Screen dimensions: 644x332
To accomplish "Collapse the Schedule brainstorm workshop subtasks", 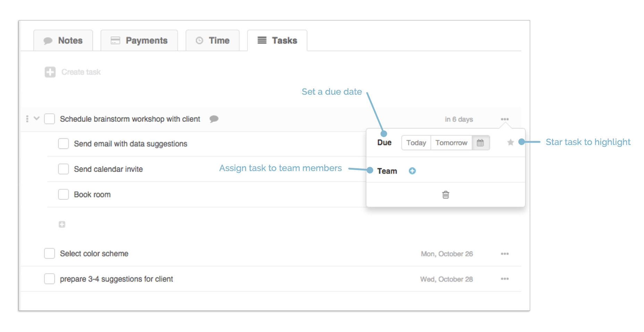I will [x=36, y=119].
